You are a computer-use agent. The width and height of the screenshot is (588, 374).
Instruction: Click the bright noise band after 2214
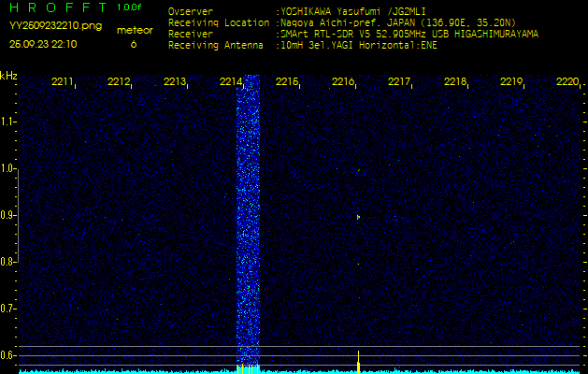tap(248, 220)
